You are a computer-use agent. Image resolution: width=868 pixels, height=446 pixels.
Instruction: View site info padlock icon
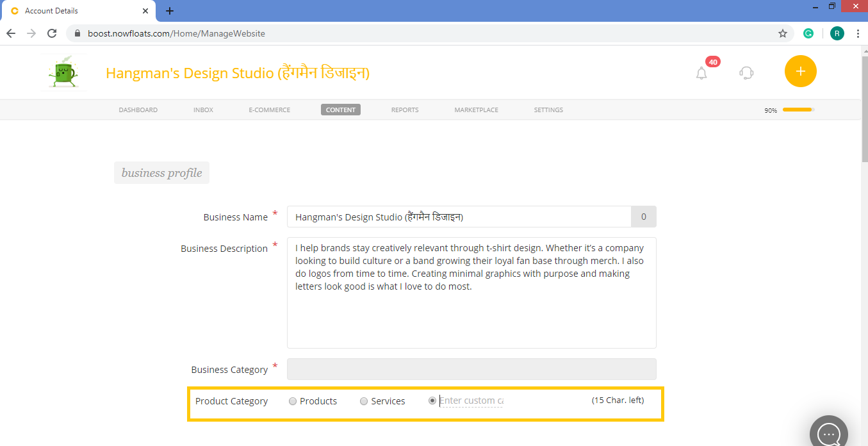[x=78, y=33]
